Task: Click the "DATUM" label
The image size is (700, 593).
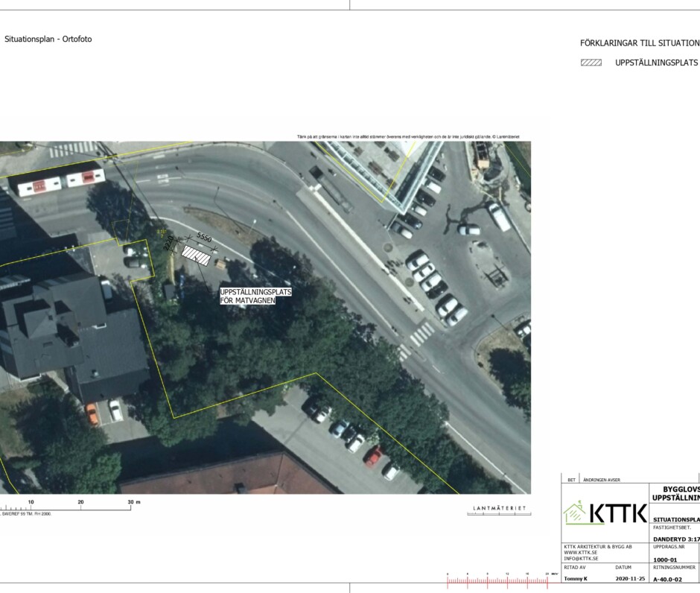Action: click(623, 568)
